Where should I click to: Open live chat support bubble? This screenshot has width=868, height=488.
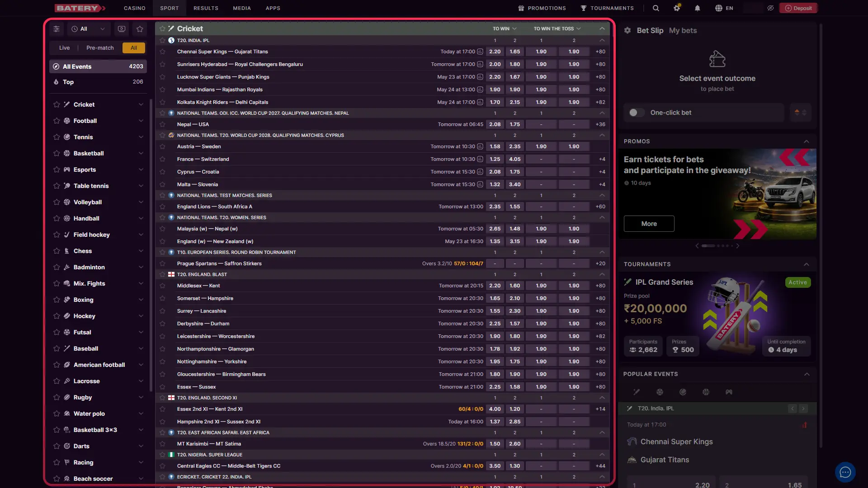[x=845, y=473]
